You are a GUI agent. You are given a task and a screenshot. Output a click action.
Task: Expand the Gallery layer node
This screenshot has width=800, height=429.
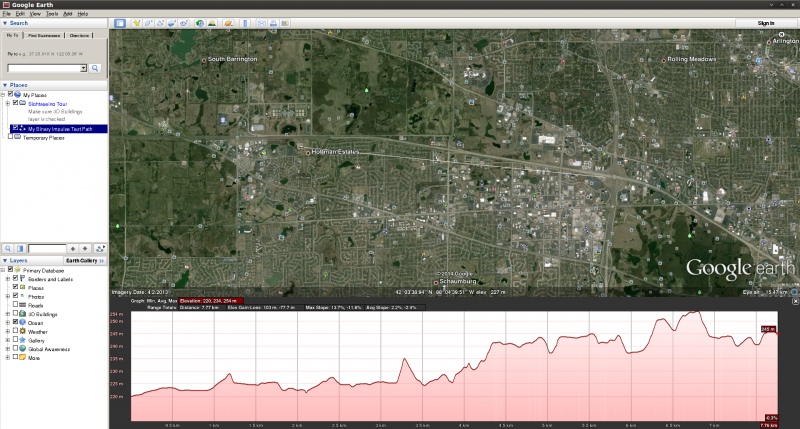(8, 340)
